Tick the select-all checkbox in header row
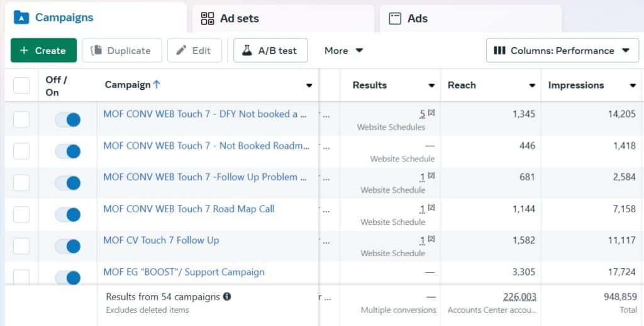 [x=21, y=85]
